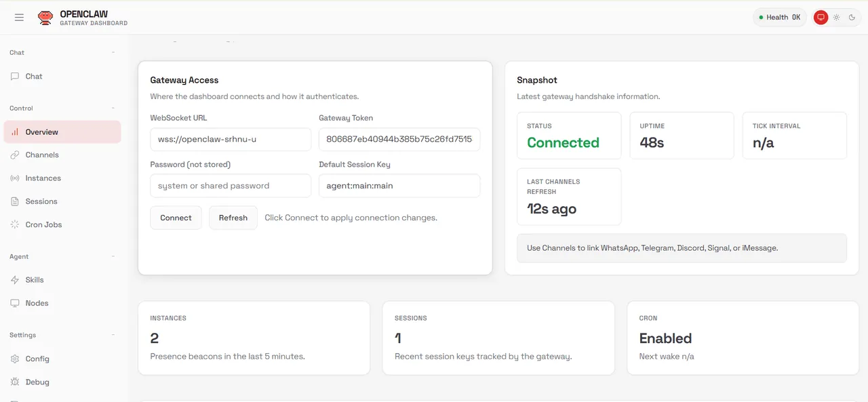
Task: Click the Skills lightning bolt icon
Action: tap(15, 280)
